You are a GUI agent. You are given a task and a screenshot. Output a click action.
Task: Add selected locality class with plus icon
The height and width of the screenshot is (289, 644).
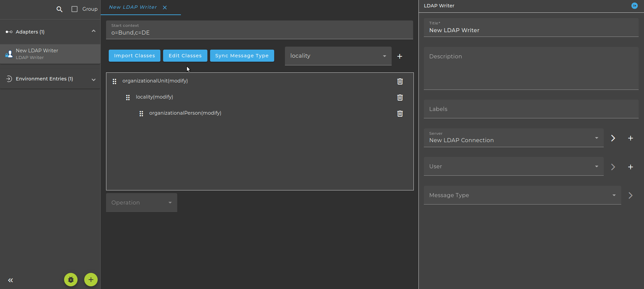(x=400, y=56)
